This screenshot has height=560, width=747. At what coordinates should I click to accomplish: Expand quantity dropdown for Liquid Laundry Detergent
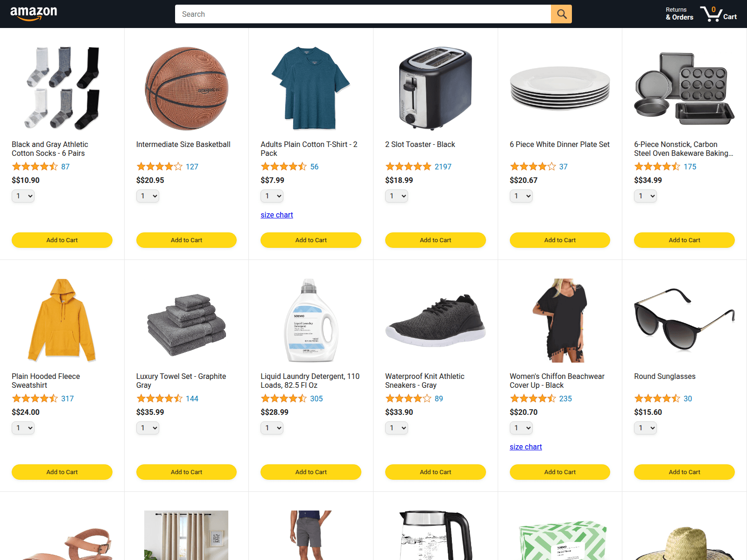[x=272, y=428]
